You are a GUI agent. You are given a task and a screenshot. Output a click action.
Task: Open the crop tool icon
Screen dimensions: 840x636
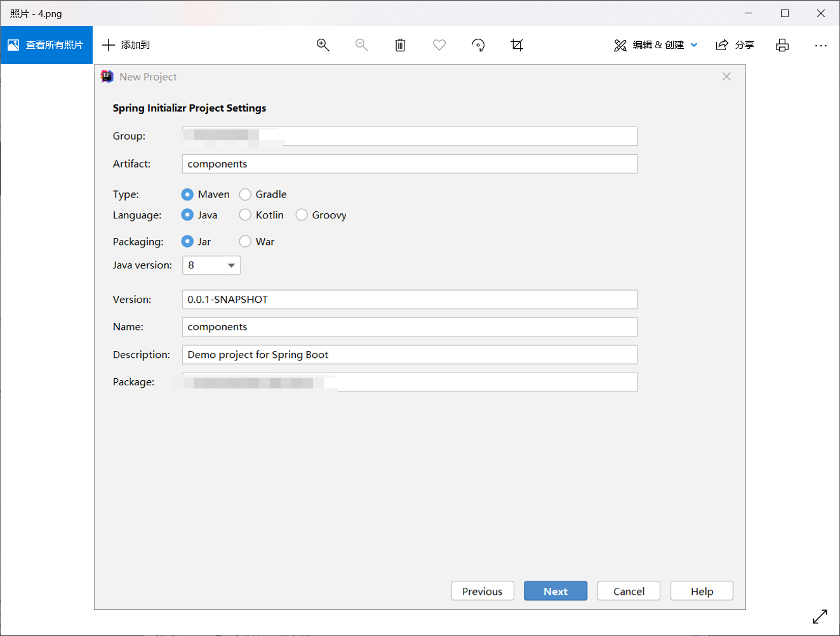pos(517,45)
